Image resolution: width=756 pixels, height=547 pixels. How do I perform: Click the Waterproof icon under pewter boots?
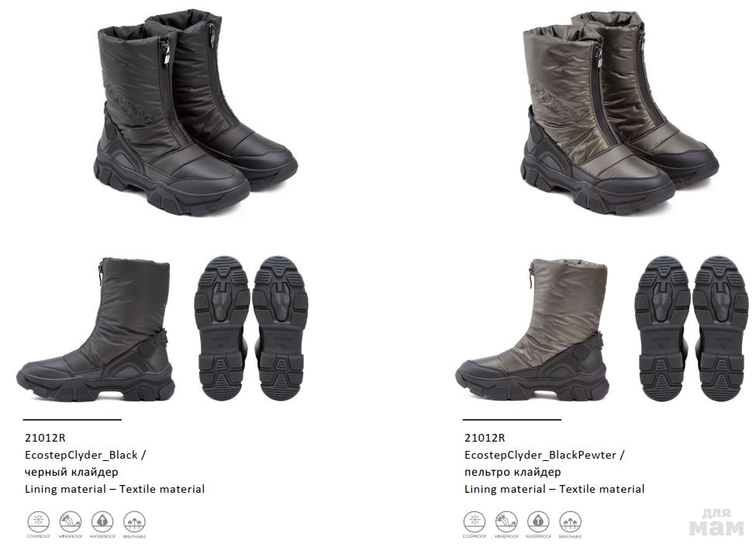pyautogui.click(x=538, y=522)
